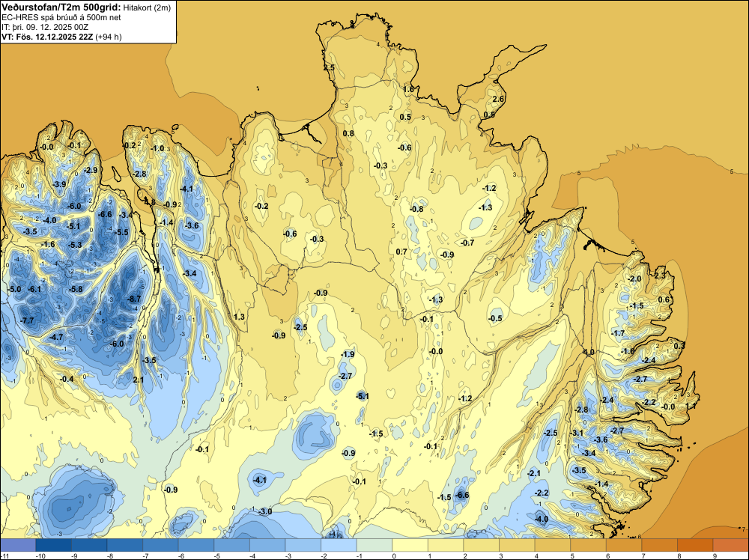Click the -4.7 temperature label
This screenshot has height=560, width=749.
[x=56, y=337]
